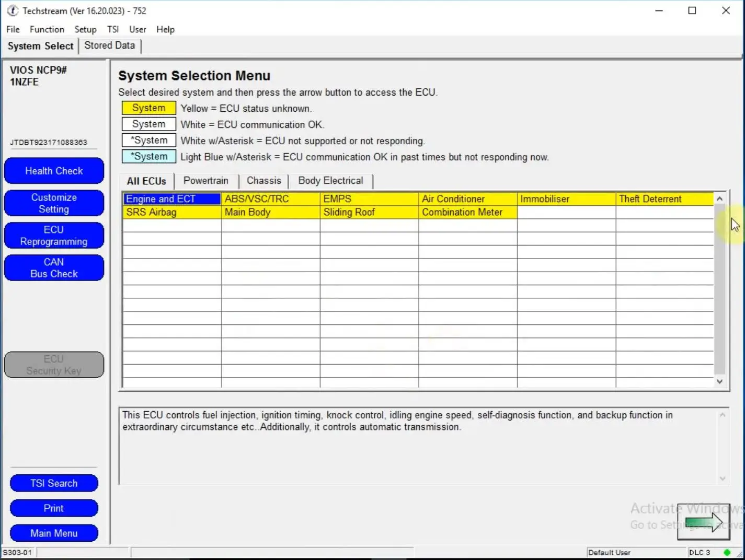Click the Print button
This screenshot has height=560, width=745.
[x=54, y=508]
